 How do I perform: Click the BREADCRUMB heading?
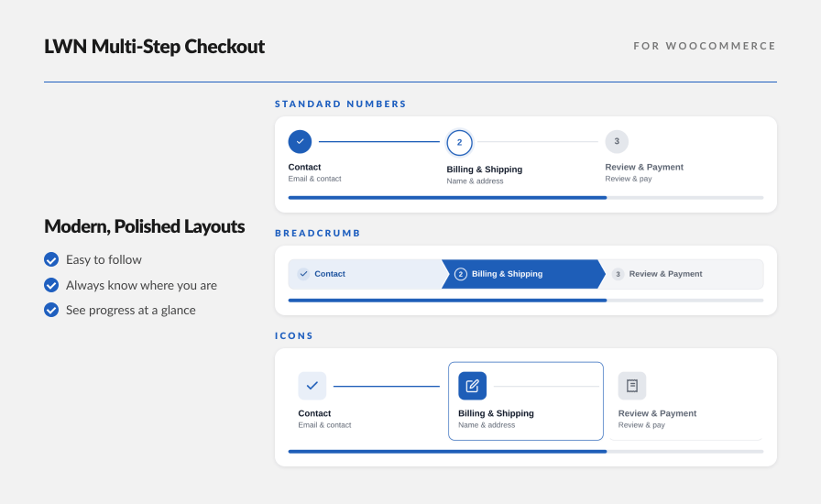click(317, 233)
